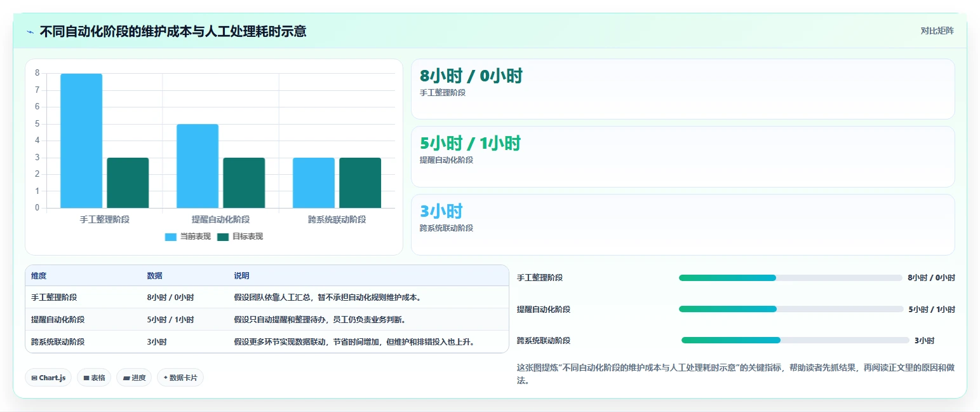Click the blue bar for 跨系统联动阶段
Image resolution: width=980 pixels, height=412 pixels.
pos(314,182)
